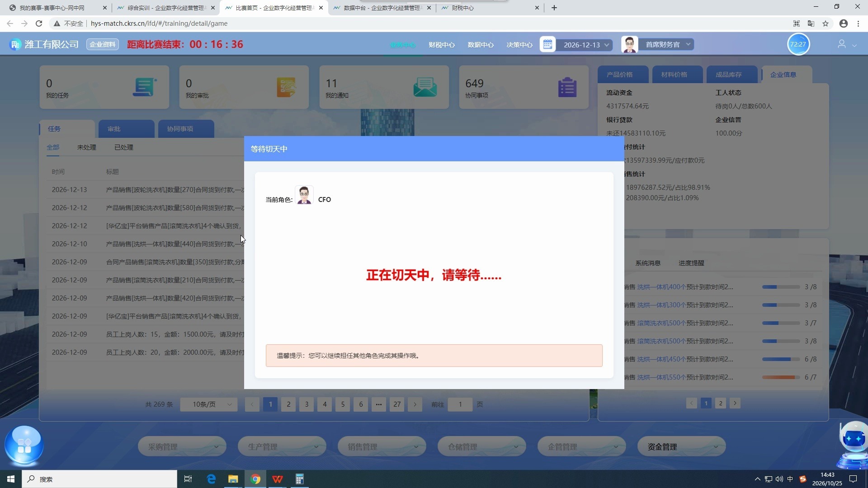Open the 数据中心 nav item

coord(481,45)
